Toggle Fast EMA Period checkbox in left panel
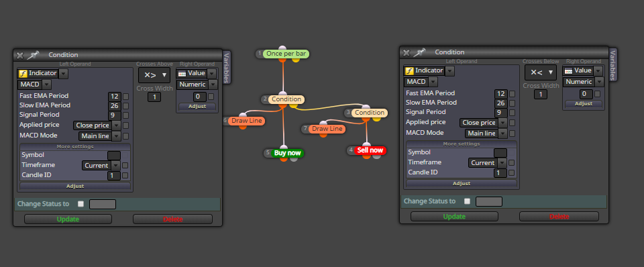The image size is (644, 267). (125, 97)
